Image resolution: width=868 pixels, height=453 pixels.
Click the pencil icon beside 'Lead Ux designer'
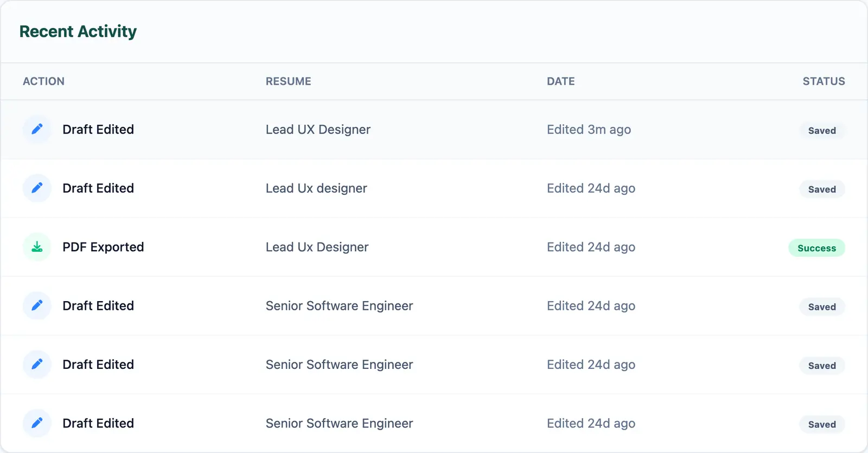[x=37, y=188]
